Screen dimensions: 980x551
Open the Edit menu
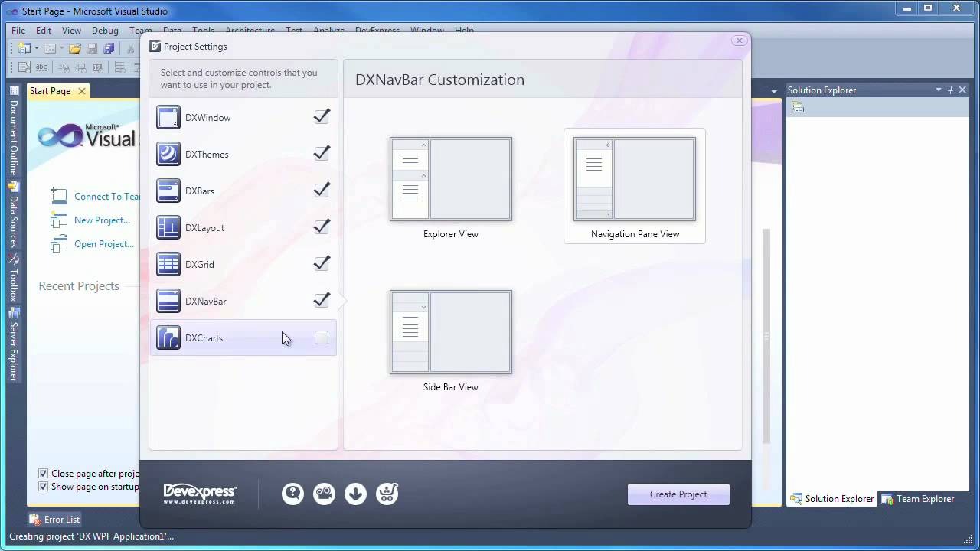[44, 31]
